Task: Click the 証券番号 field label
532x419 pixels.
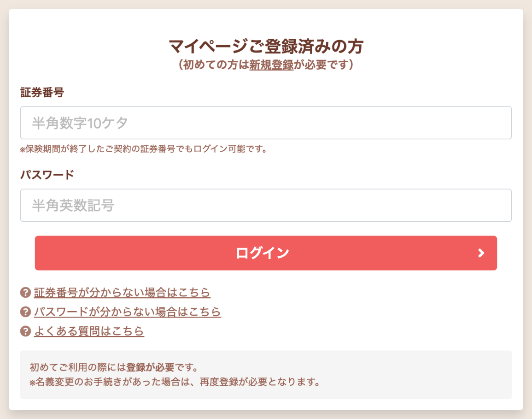Action: (x=42, y=92)
